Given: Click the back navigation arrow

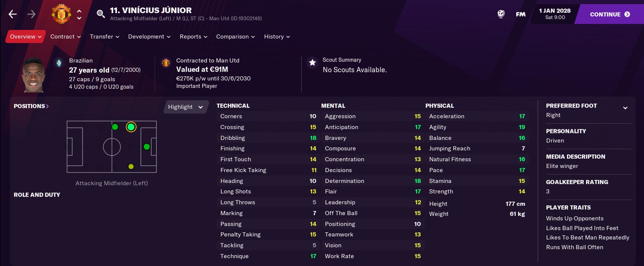Looking at the screenshot, I should point(12,14).
